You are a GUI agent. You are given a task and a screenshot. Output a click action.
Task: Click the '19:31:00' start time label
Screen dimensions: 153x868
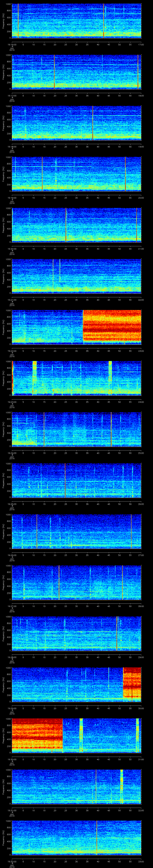click(12, 810)
